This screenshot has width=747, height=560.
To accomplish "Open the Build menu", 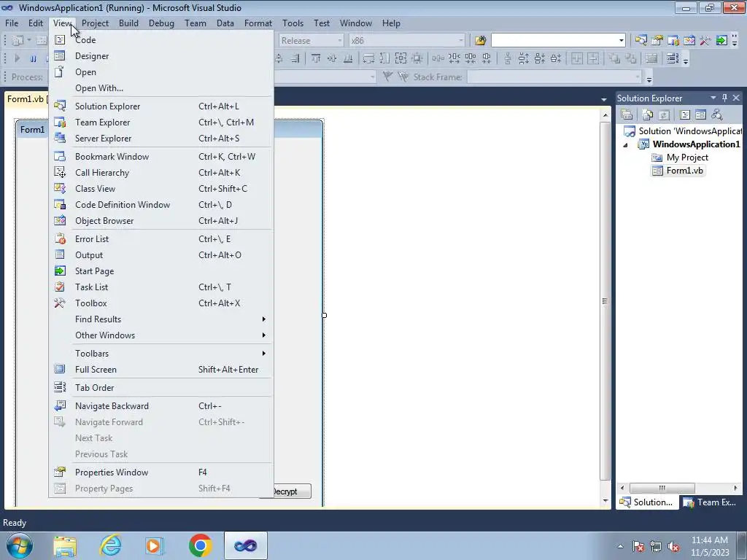I will [128, 23].
